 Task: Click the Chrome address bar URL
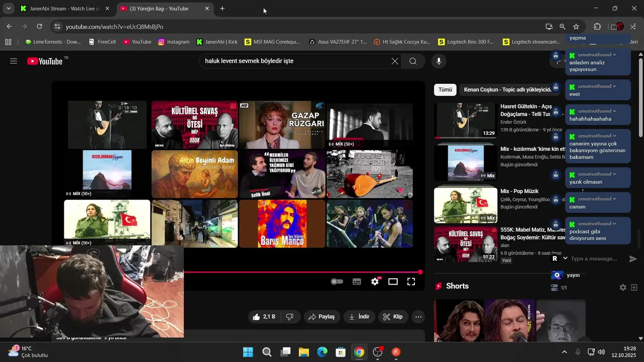point(114,27)
